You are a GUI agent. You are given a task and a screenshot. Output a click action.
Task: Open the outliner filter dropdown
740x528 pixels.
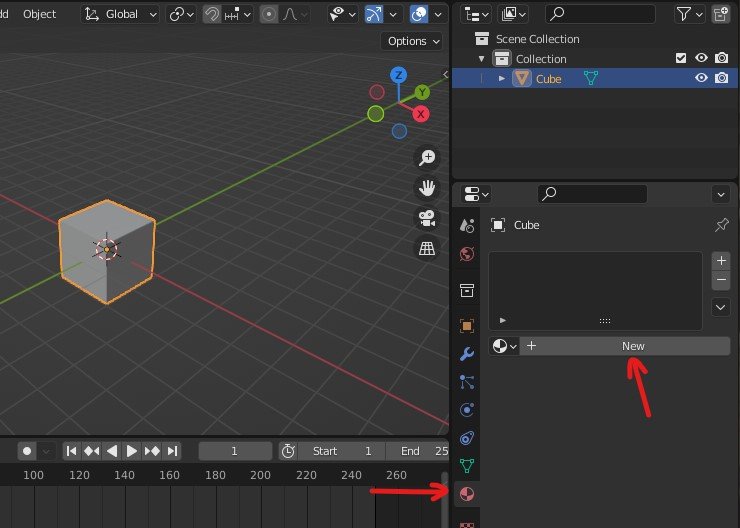tap(690, 14)
